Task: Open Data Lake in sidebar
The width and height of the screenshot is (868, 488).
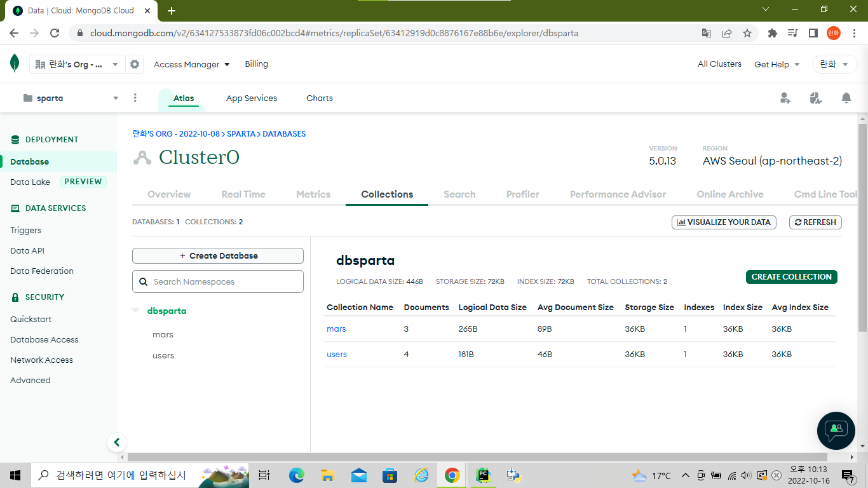Action: [x=30, y=182]
